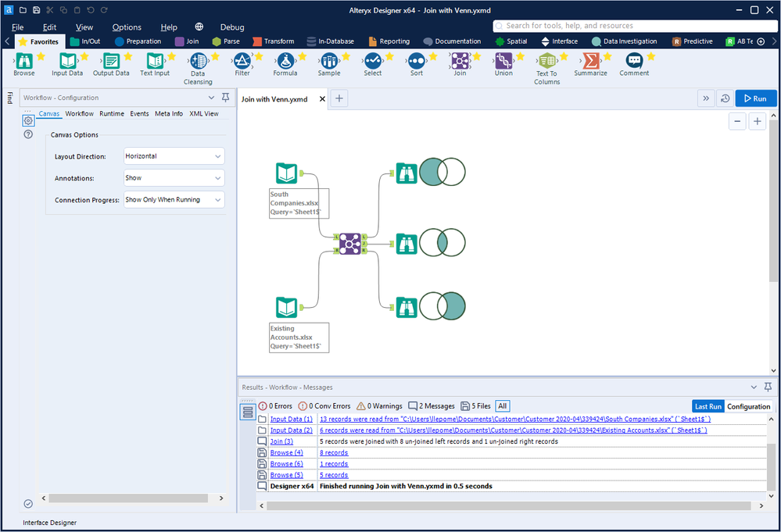Select the South Companies Input Data tool
Image resolution: width=781 pixels, height=532 pixels.
286,173
